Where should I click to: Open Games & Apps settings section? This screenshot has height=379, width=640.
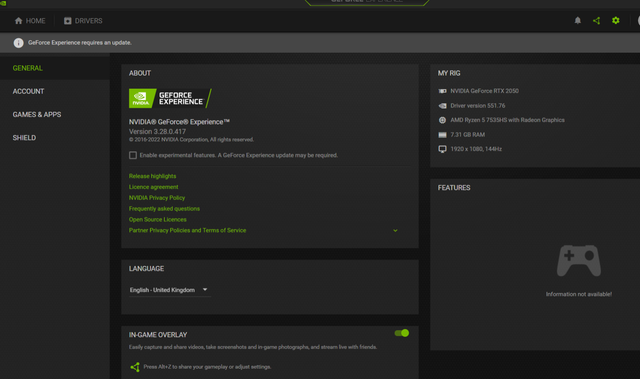pos(37,115)
